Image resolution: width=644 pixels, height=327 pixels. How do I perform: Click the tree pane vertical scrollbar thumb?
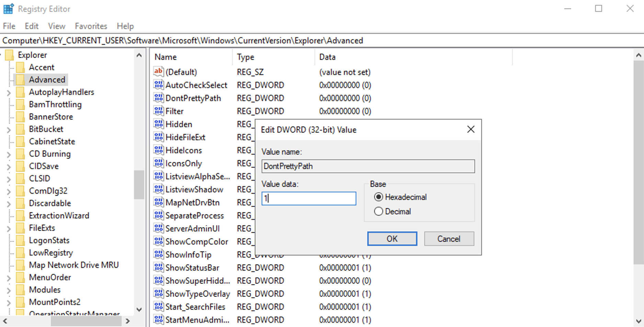tap(139, 184)
